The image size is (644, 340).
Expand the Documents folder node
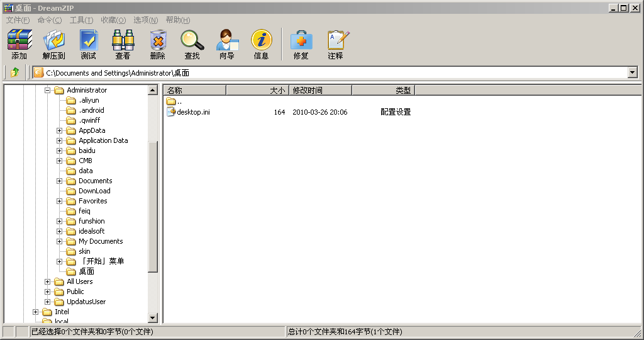pos(60,181)
